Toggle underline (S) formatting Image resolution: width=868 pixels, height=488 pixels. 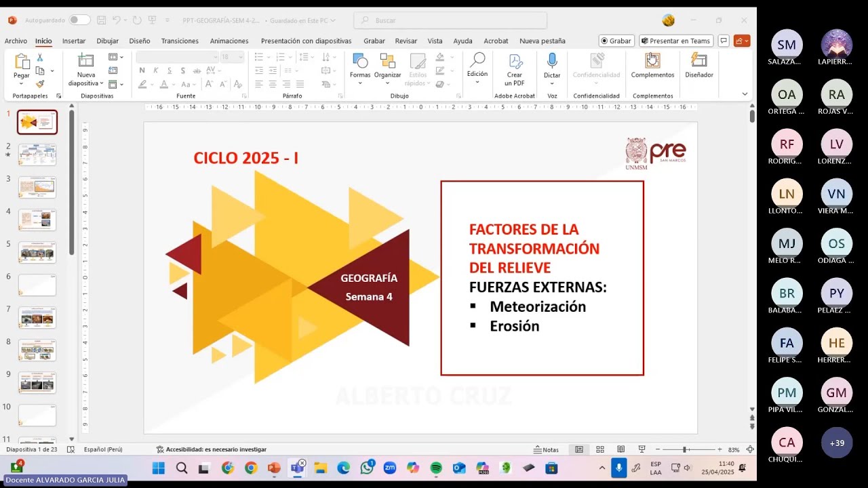(170, 70)
